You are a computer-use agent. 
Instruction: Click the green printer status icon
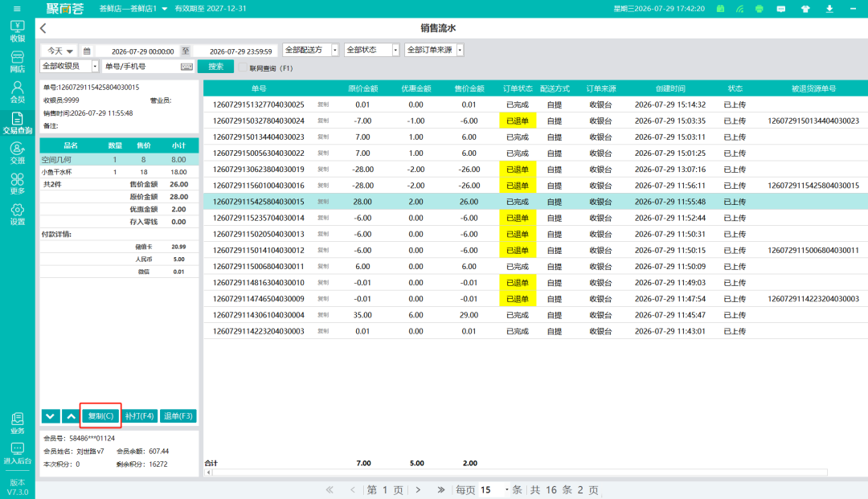point(759,9)
